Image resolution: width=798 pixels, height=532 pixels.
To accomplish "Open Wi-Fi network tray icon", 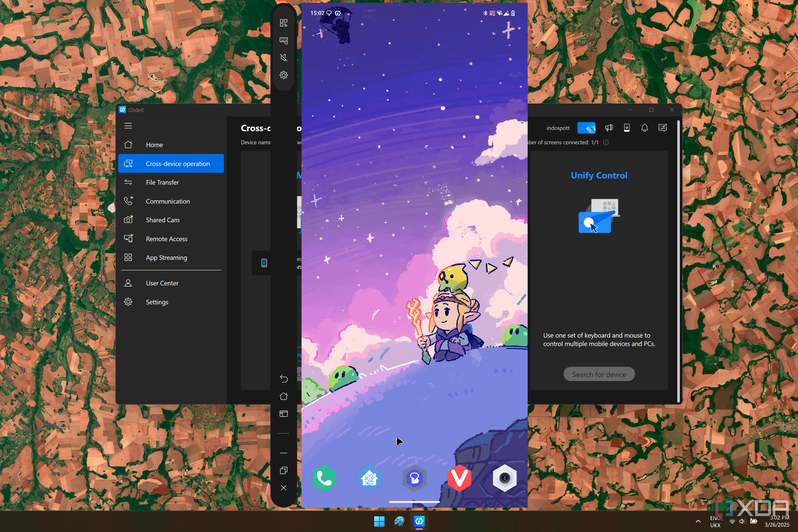I will (x=732, y=521).
